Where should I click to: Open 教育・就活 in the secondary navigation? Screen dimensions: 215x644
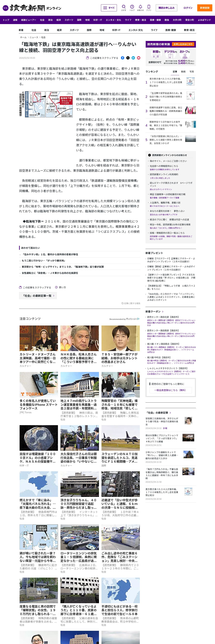(x=189, y=30)
